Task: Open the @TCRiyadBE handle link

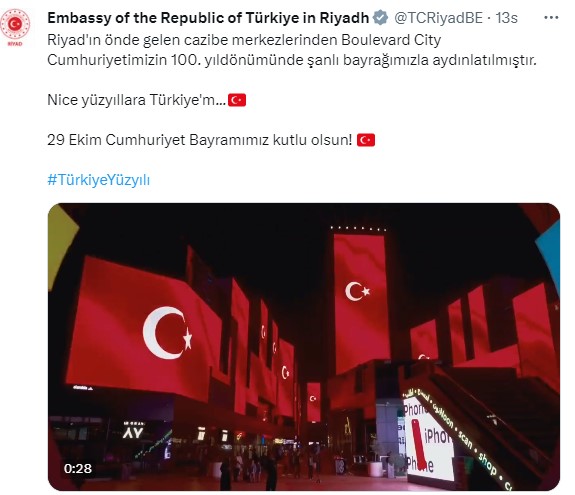Action: [x=438, y=18]
